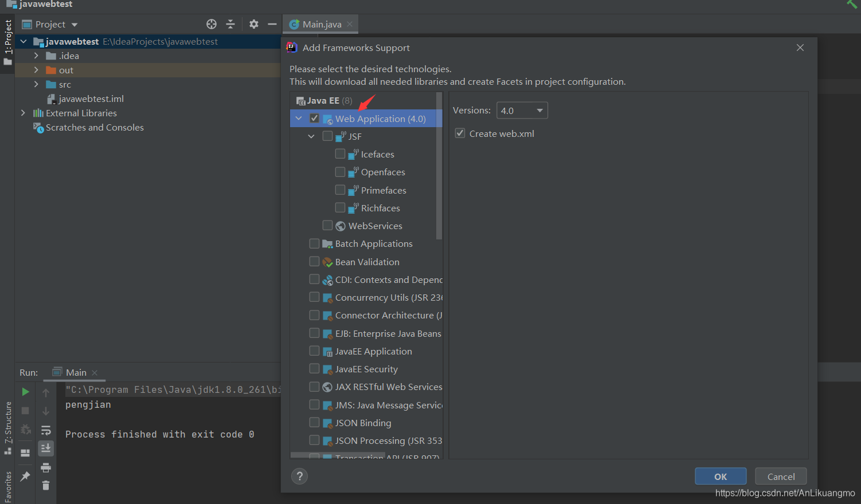Open the Favorites side tool window
This screenshot has height=504, width=861.
[8, 487]
